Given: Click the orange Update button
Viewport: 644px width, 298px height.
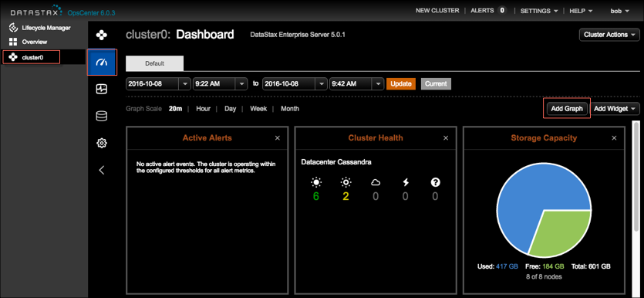Looking at the screenshot, I should click(401, 83).
